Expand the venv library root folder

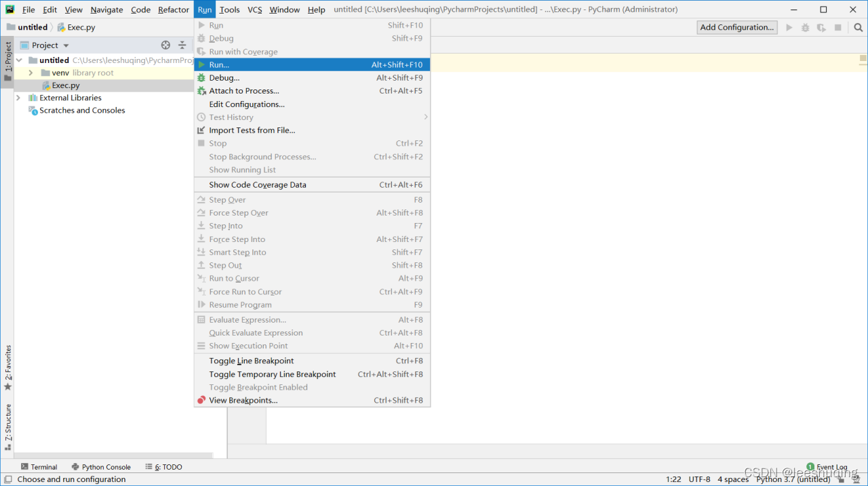pyautogui.click(x=31, y=73)
